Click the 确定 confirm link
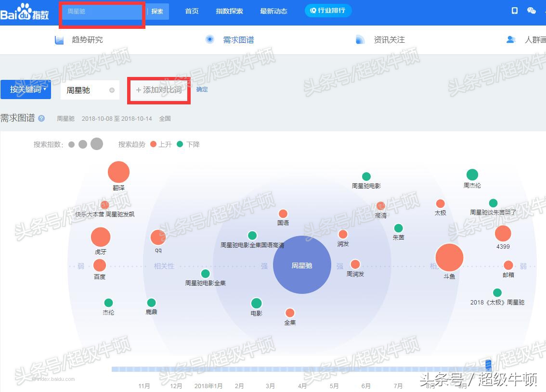Image resolution: width=546 pixels, height=392 pixels. (202, 89)
